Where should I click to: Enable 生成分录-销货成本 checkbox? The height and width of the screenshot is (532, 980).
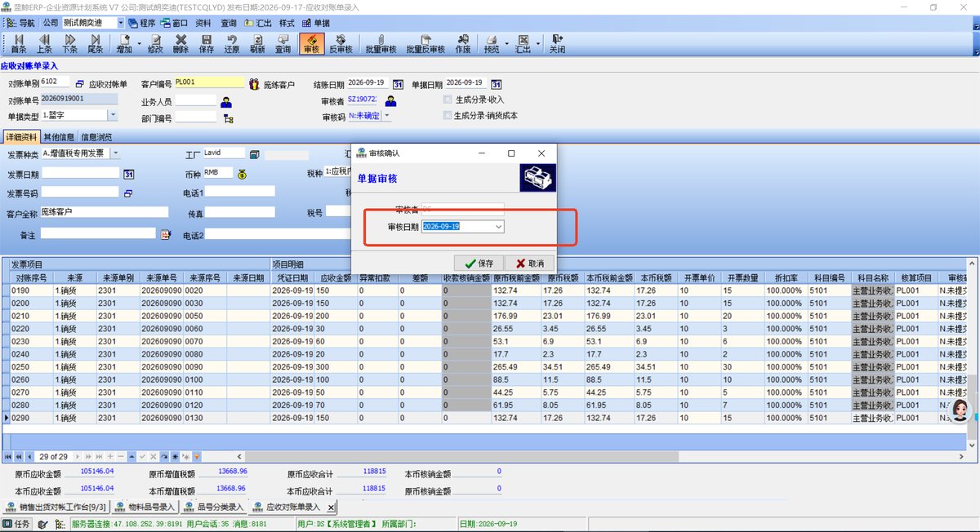pyautogui.click(x=448, y=115)
